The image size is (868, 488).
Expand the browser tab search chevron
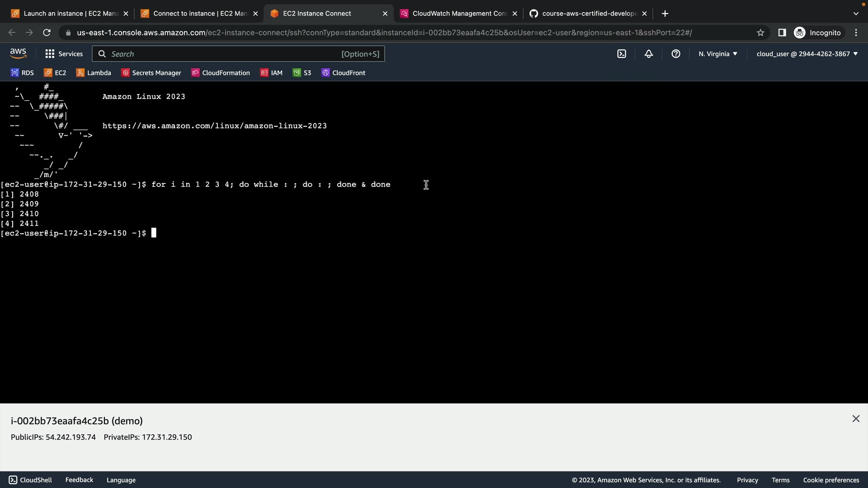pyautogui.click(x=855, y=14)
